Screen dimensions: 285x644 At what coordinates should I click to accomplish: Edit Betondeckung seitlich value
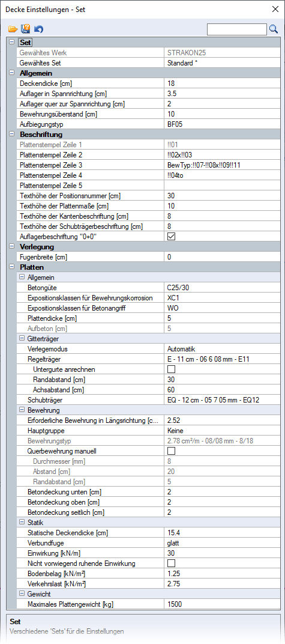tap(221, 512)
